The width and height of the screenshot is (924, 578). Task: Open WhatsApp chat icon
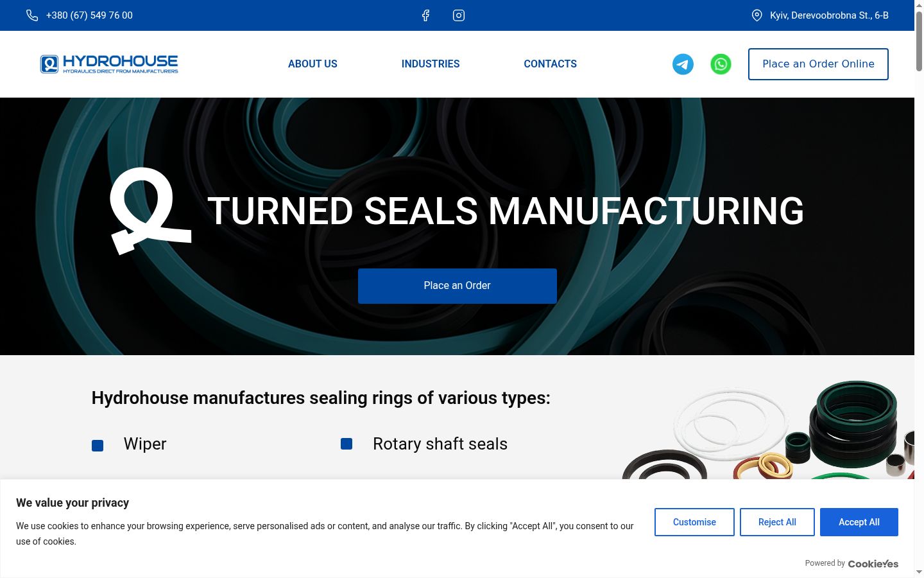pos(721,64)
